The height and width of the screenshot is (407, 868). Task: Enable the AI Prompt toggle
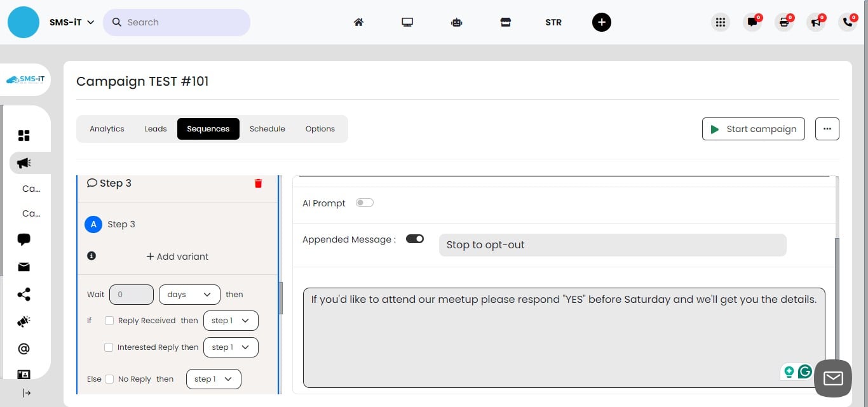click(x=365, y=202)
